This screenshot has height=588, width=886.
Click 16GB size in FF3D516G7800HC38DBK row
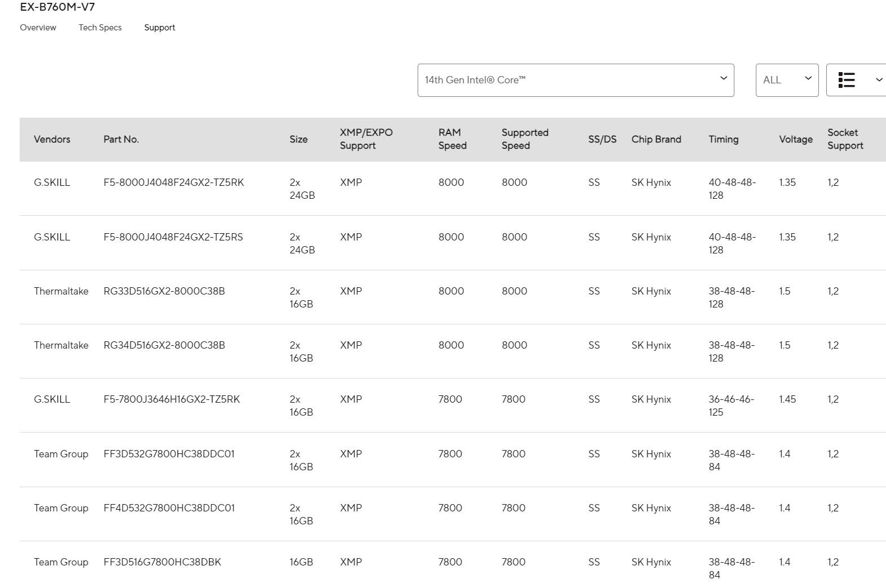tap(301, 562)
